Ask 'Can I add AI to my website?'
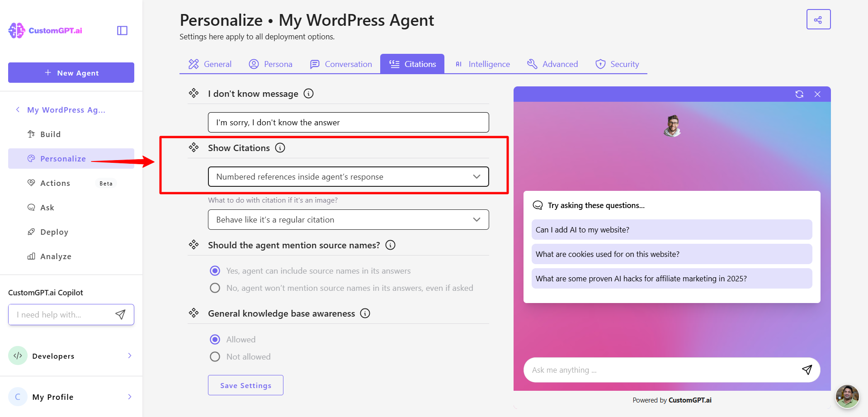 672,230
